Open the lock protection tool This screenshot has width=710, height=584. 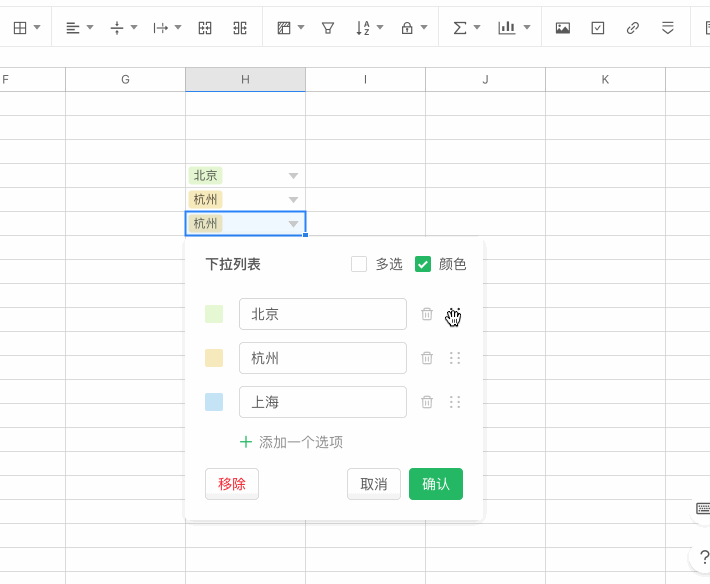click(x=407, y=28)
